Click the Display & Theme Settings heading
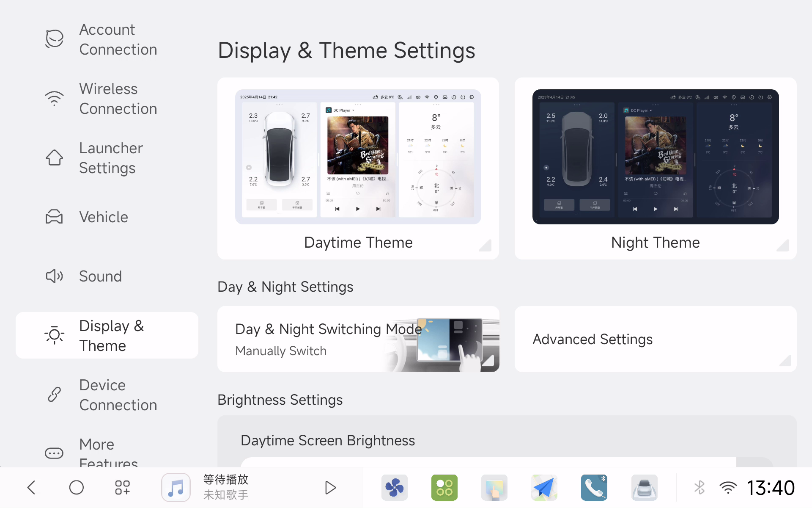The height and width of the screenshot is (508, 812). click(346, 50)
